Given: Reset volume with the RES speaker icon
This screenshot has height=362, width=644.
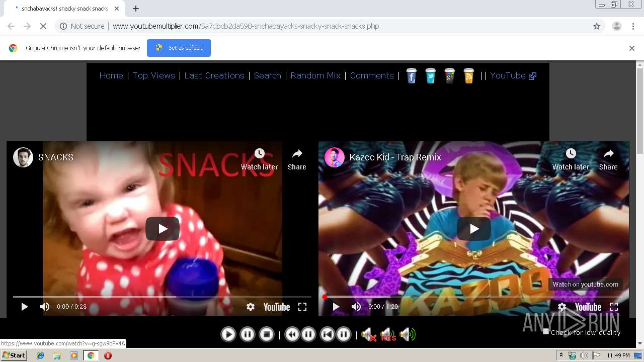Looking at the screenshot, I should coord(388,335).
